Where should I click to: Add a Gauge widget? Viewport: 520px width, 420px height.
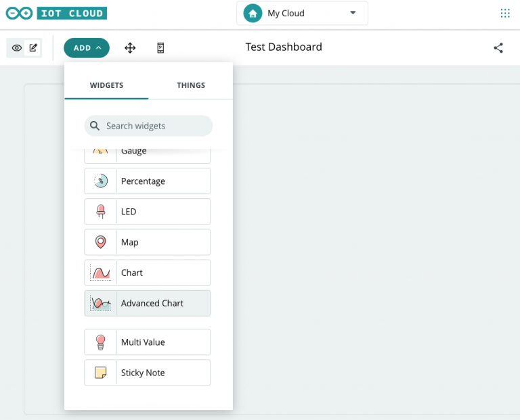point(147,155)
